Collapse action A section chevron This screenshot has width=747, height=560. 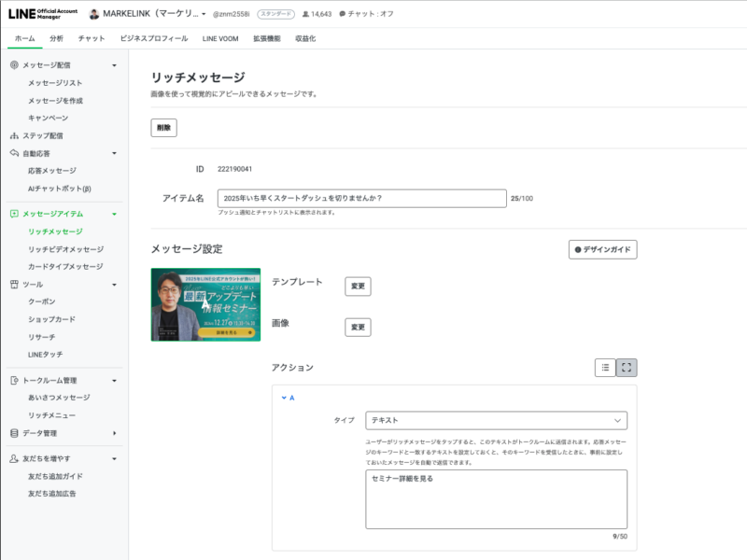pyautogui.click(x=284, y=398)
